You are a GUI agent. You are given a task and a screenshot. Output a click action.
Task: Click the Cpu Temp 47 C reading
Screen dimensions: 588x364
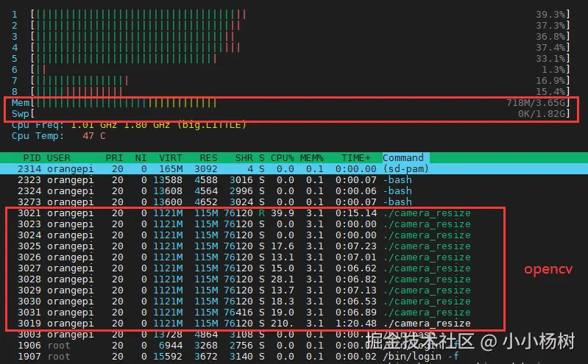coord(58,136)
